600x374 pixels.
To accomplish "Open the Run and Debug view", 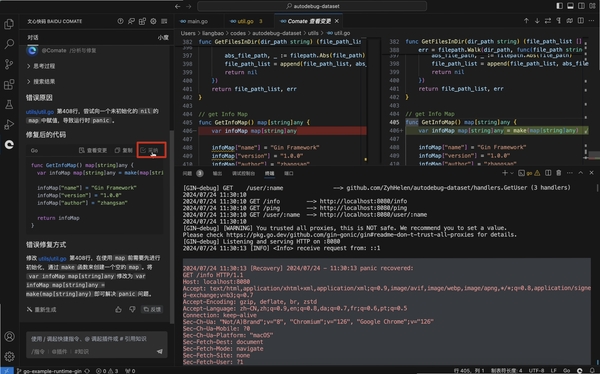I will 9,124.
